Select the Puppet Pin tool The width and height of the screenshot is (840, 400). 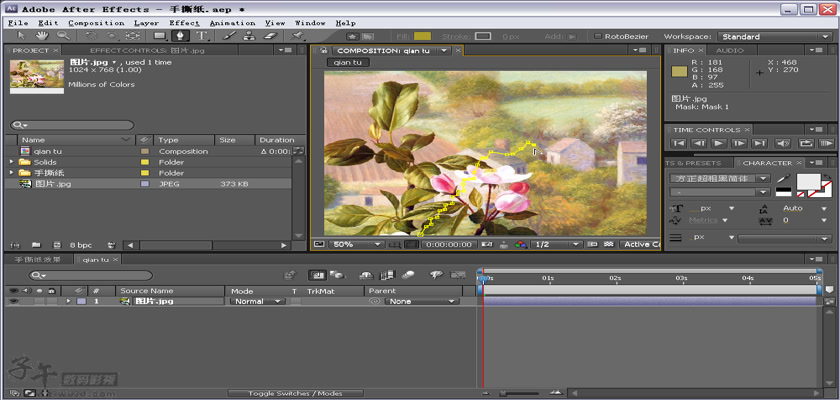tap(297, 36)
